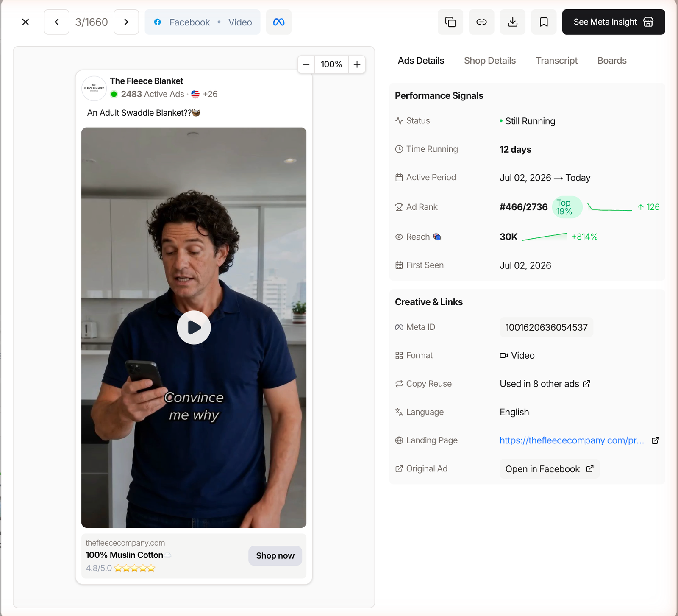Go to the next ad with right chevron
This screenshot has width=678, height=616.
point(126,22)
